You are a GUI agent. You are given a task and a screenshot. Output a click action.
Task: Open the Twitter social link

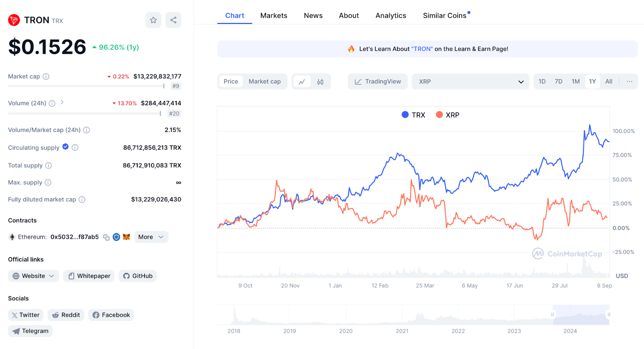click(x=26, y=315)
